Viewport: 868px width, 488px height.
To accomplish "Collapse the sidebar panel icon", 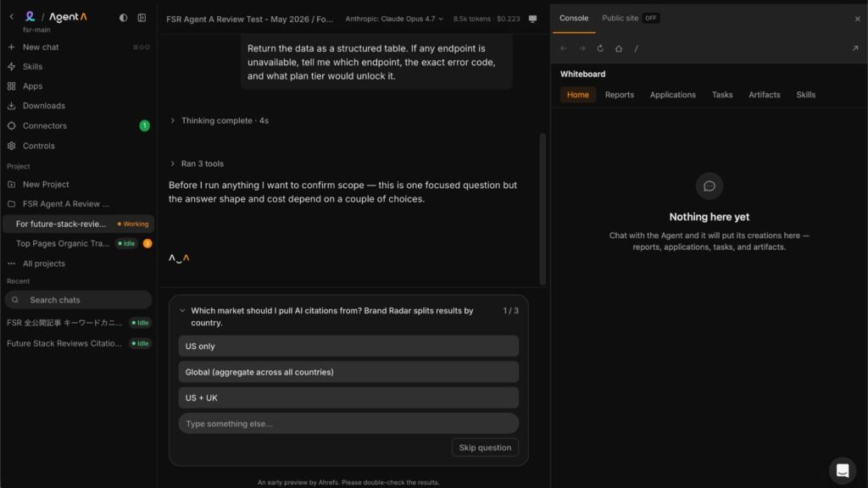I will click(142, 18).
